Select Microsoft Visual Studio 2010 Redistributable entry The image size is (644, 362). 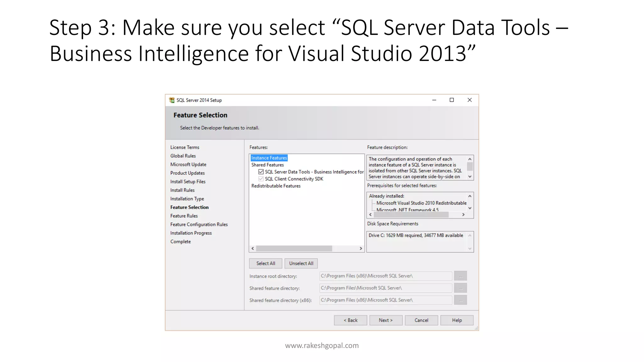tap(421, 203)
